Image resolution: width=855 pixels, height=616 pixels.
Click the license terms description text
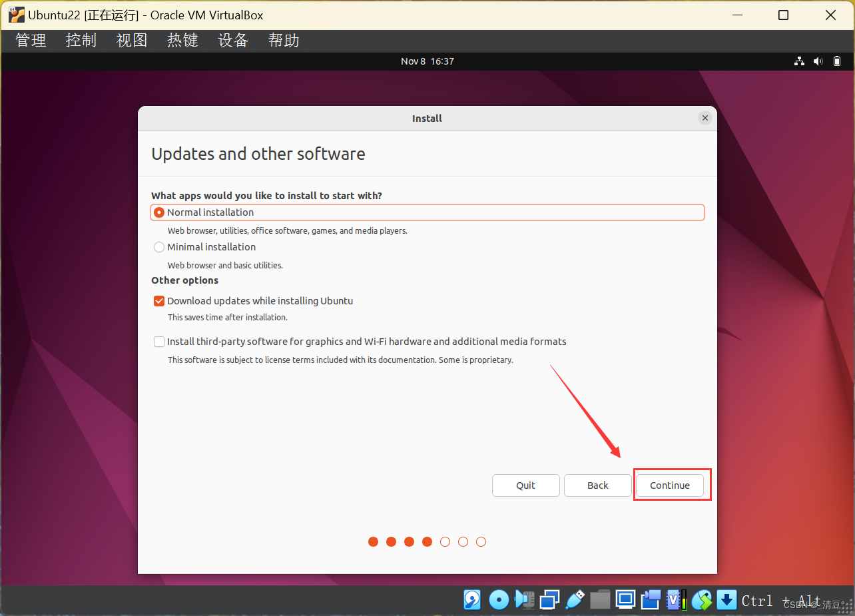(x=340, y=360)
